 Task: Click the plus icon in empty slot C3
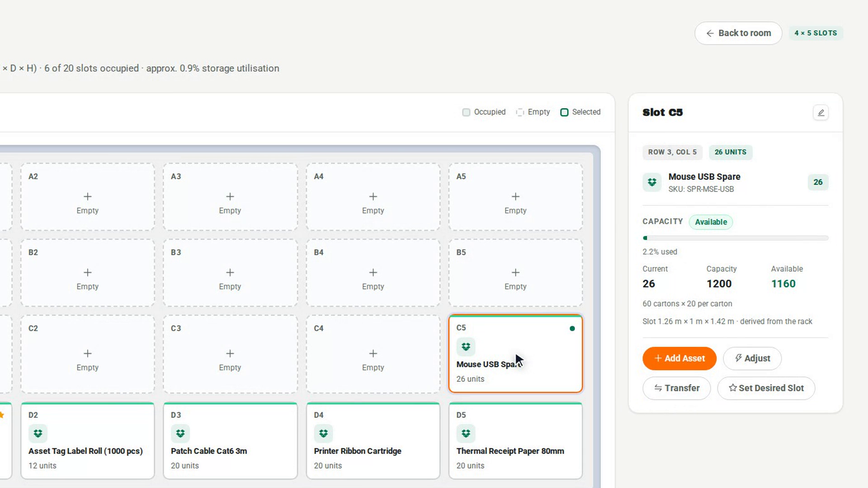[x=230, y=353]
